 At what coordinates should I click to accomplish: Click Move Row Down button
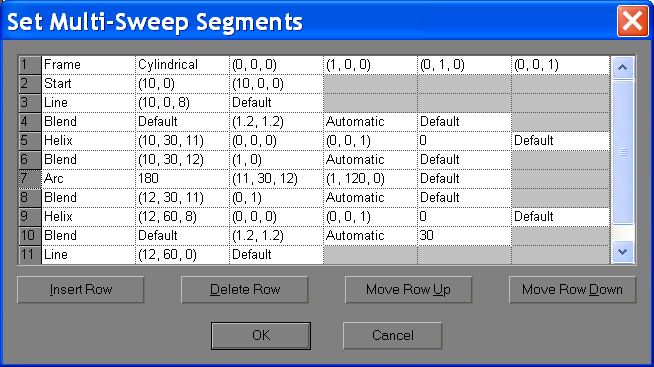coord(572,289)
